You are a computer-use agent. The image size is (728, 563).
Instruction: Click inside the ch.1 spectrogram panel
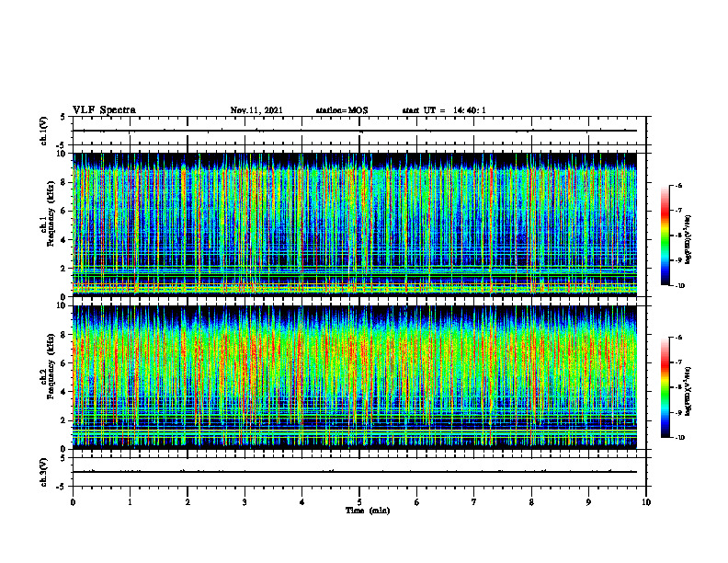pyautogui.click(x=355, y=224)
